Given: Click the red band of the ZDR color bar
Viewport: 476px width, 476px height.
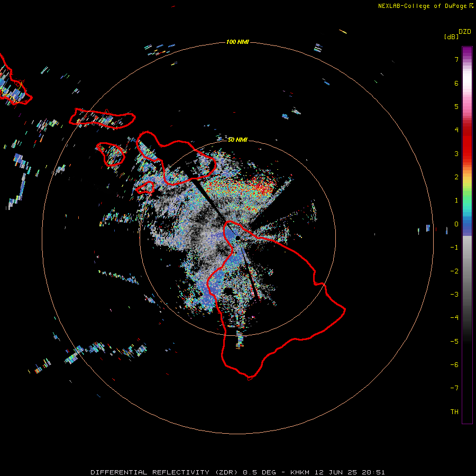Looking at the screenshot, I should pos(467,143).
